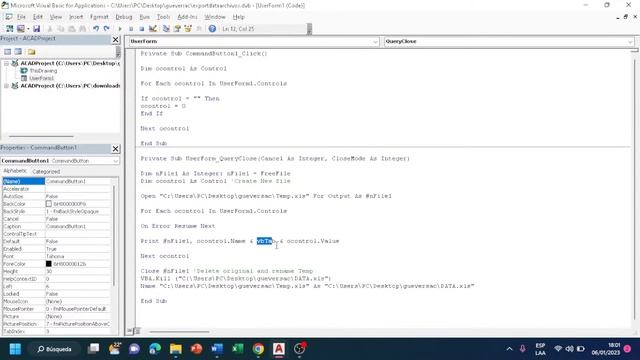Open the Help menu

pyautogui.click(x=238, y=17)
